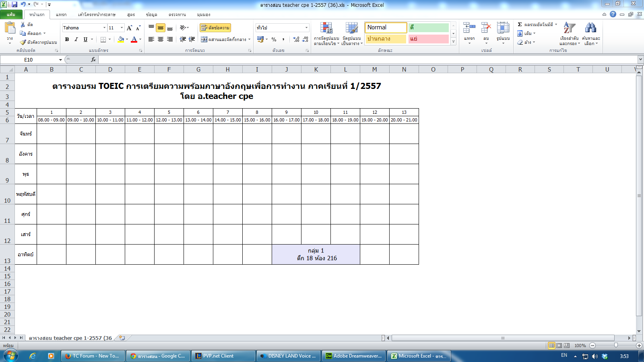The image size is (644, 362).
Task: Align text to the left
Action: (151, 39)
